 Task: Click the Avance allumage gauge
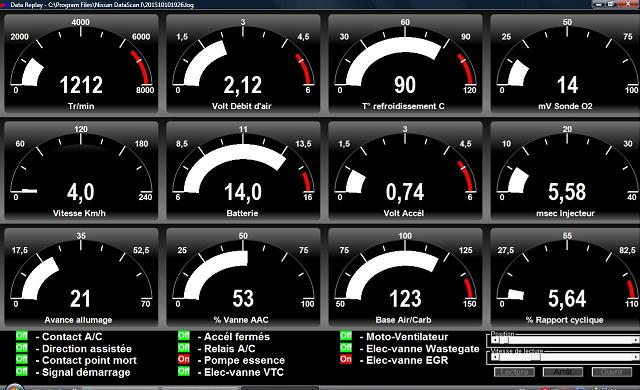[81, 277]
